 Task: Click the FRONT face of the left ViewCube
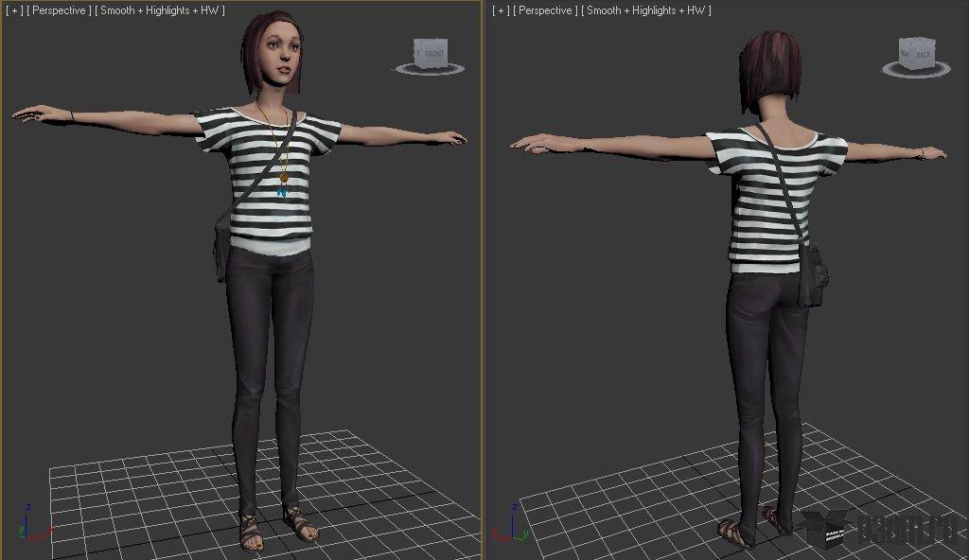coord(432,53)
